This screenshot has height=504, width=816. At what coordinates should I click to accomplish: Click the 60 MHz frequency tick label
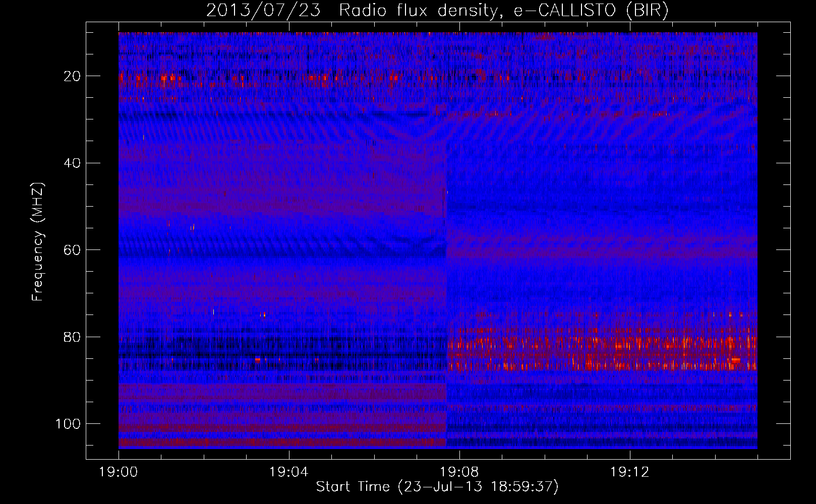click(x=73, y=250)
